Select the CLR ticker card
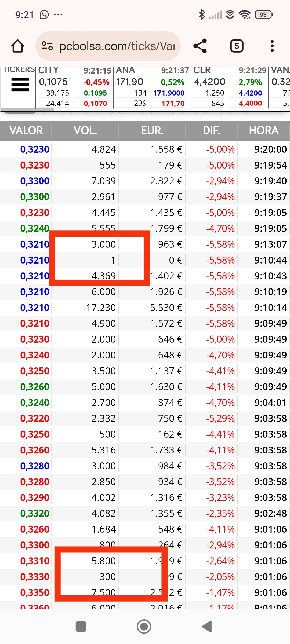Screen dimensions: 290x644 click(230, 87)
